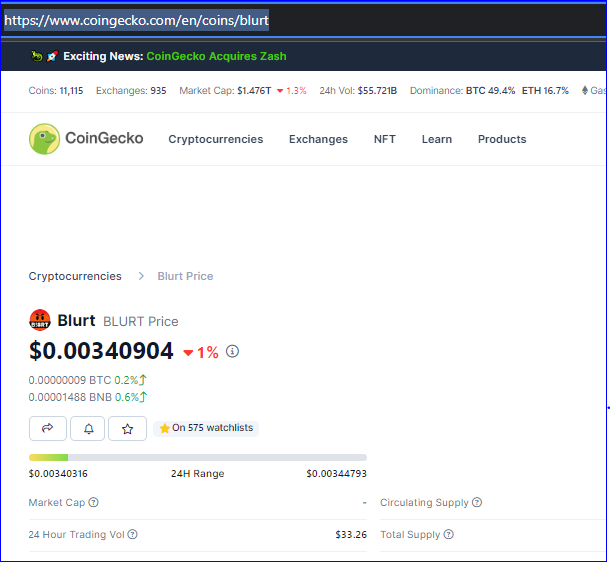610x562 pixels.
Task: Click the 24H Range progress bar
Action: click(198, 457)
